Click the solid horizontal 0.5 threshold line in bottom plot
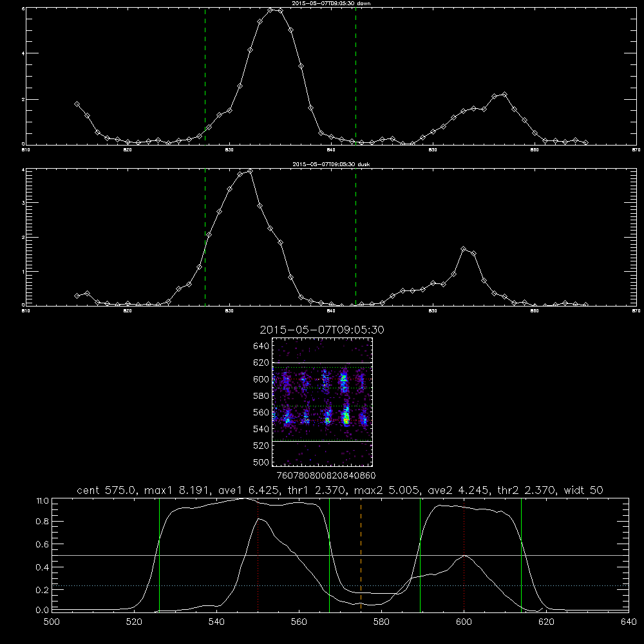 tap(340, 555)
